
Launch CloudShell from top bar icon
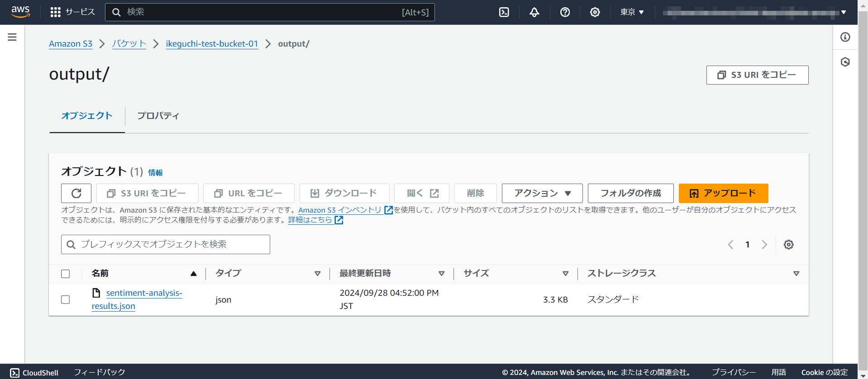(x=504, y=12)
